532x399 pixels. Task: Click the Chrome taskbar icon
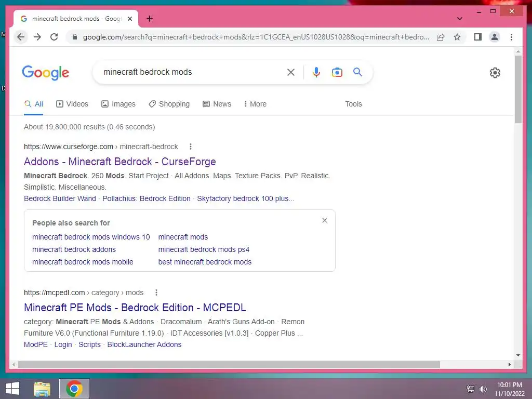click(x=74, y=389)
